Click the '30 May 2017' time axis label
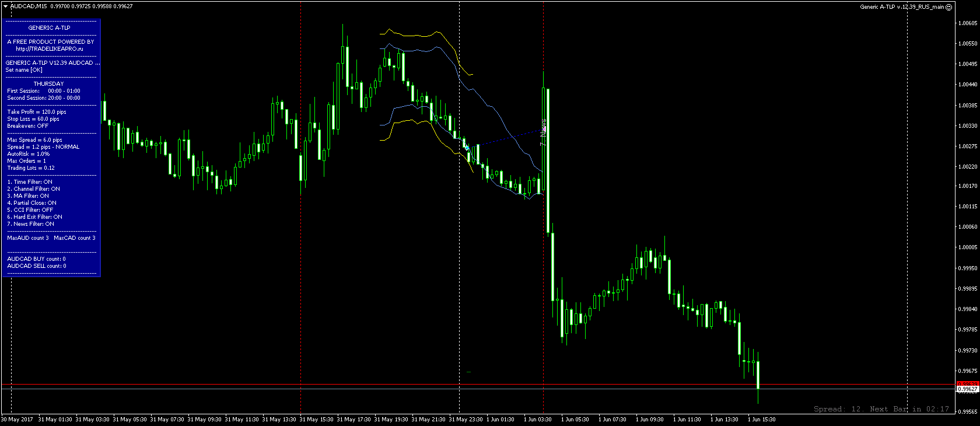 click(x=17, y=420)
